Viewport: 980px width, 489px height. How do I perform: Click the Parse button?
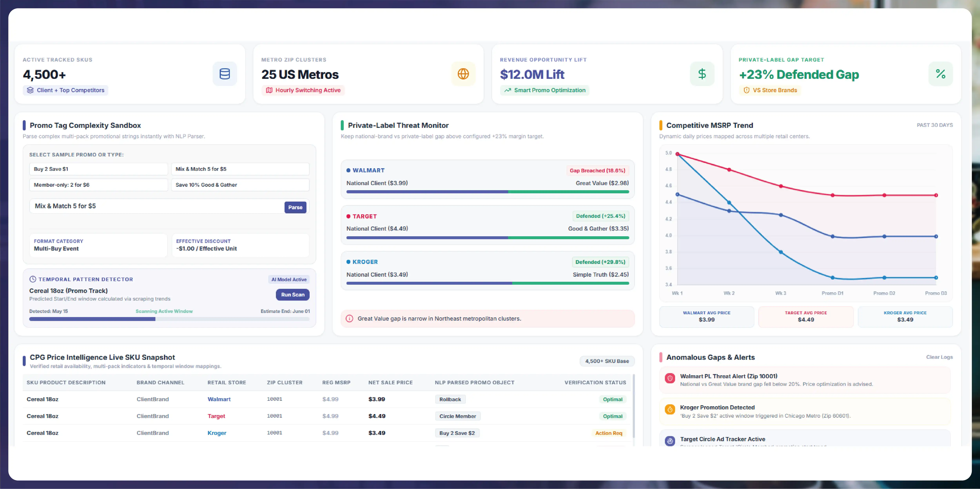(x=295, y=207)
